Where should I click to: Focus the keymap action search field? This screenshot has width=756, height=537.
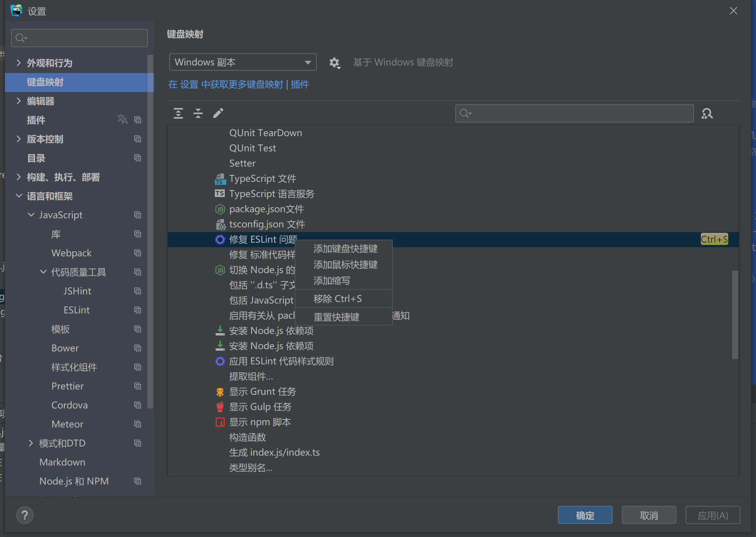(574, 113)
